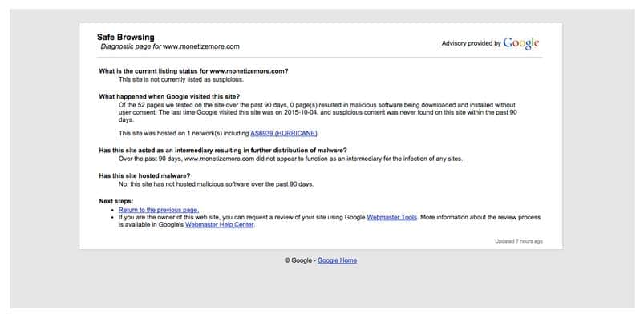Select the Safe Browsing heading

(126, 38)
